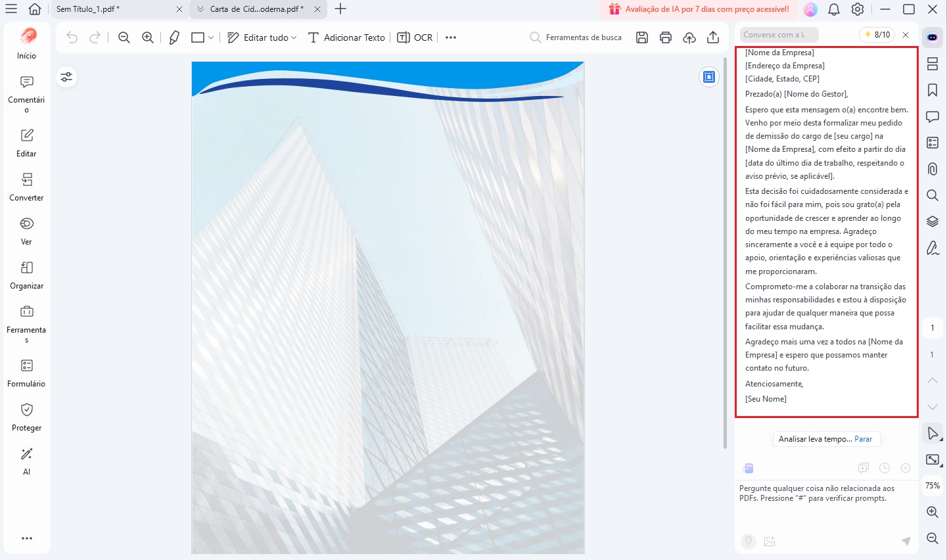Click the Parar link to stop analysis

tap(864, 439)
